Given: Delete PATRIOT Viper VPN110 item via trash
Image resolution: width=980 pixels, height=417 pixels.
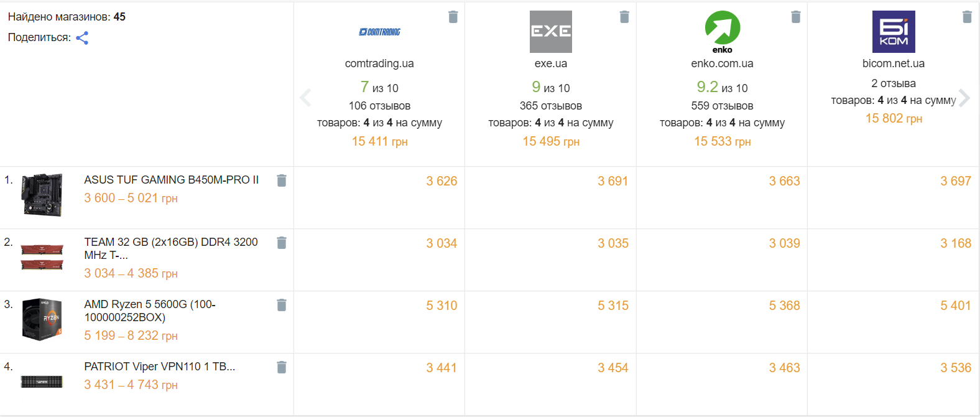Looking at the screenshot, I should pyautogui.click(x=282, y=367).
